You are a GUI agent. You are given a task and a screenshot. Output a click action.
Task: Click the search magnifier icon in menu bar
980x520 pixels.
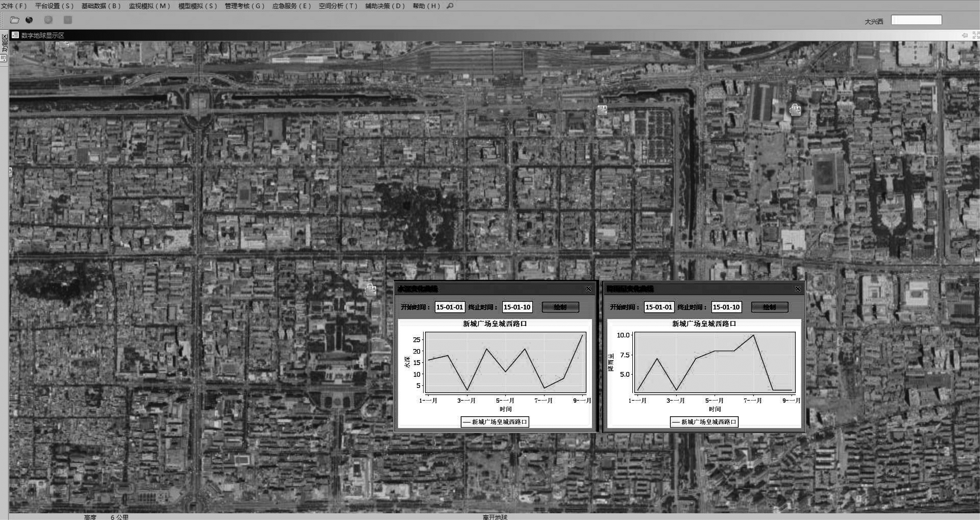coord(450,6)
